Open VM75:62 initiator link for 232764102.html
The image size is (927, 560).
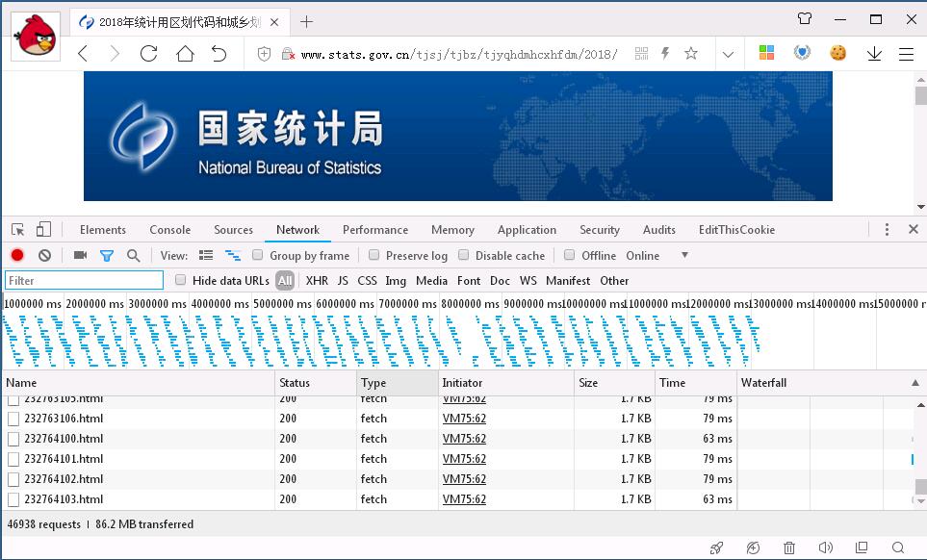click(x=464, y=479)
